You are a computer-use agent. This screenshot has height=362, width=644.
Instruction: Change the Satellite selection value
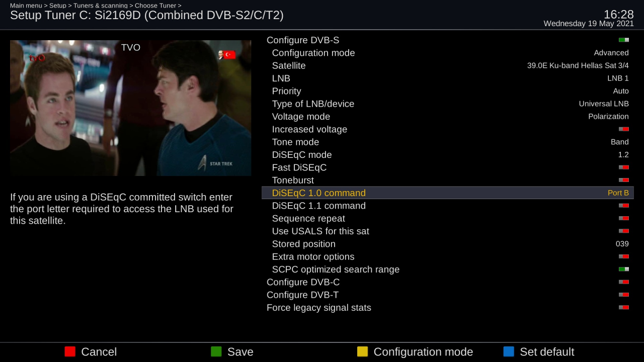(x=578, y=66)
